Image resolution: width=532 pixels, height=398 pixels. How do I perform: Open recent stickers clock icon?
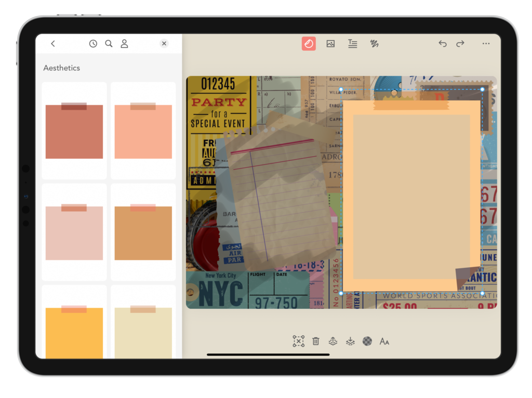tap(93, 44)
